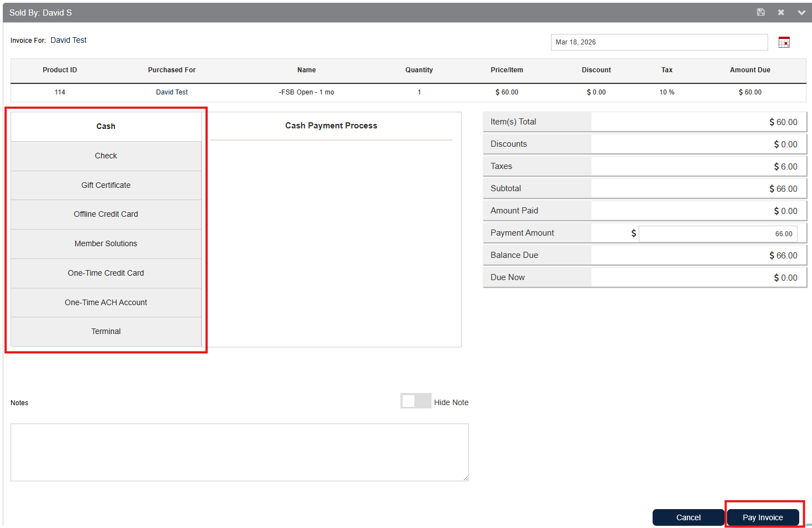Click inside the Notes text area
The width and height of the screenshot is (812, 528).
pos(239,452)
